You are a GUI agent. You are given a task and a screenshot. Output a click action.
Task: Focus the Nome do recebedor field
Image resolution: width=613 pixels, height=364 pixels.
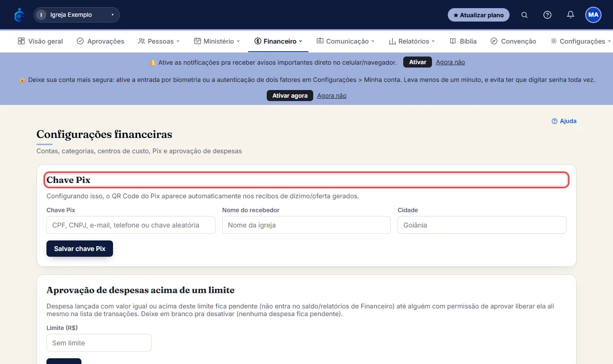pos(306,225)
